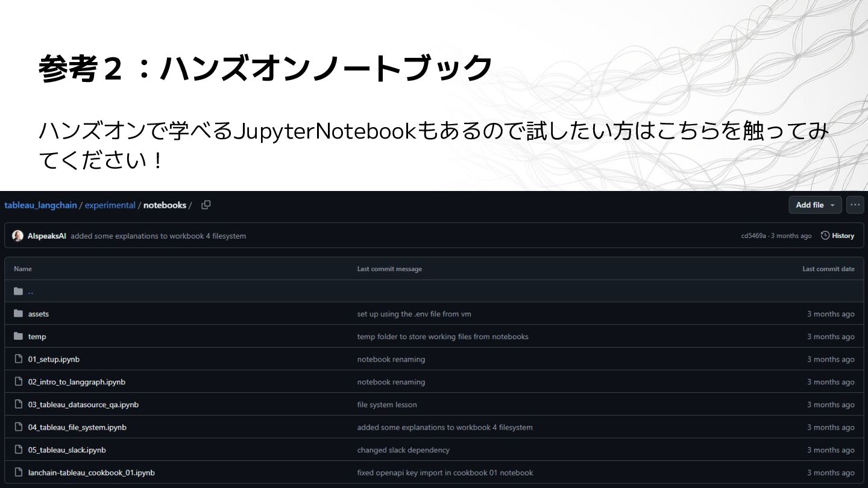
Task: Click '3 months ago' in assets row
Action: (x=831, y=314)
